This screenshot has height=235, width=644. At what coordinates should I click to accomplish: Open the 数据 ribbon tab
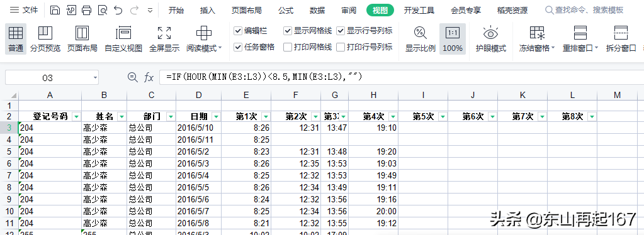(x=317, y=11)
